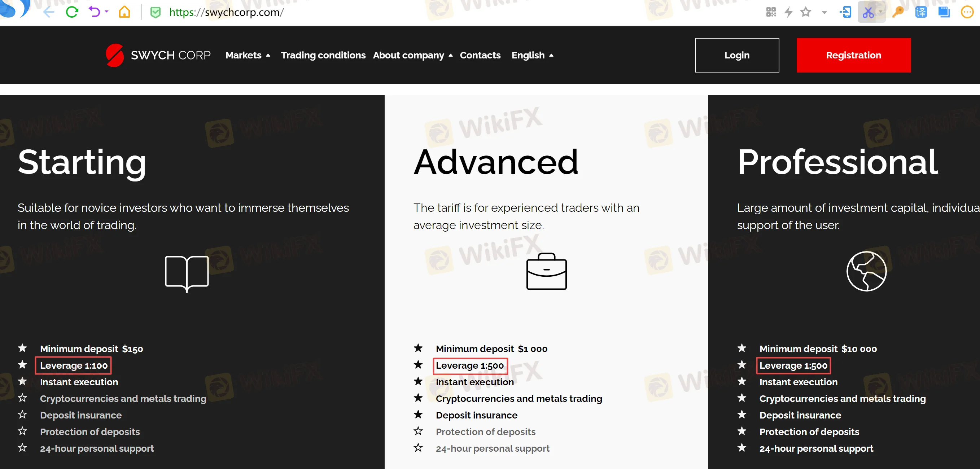Image resolution: width=980 pixels, height=469 pixels.
Task: Click the SWYCH CORP brand name
Action: tap(170, 55)
